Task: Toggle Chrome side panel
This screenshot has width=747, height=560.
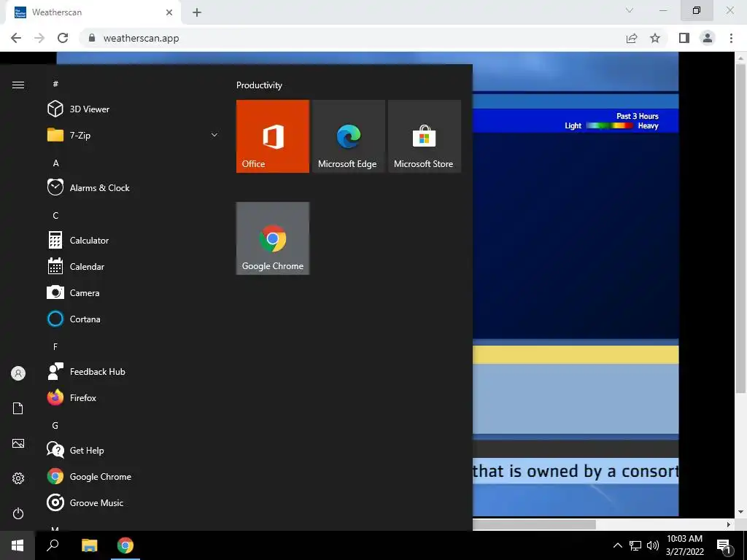Action: (x=684, y=38)
